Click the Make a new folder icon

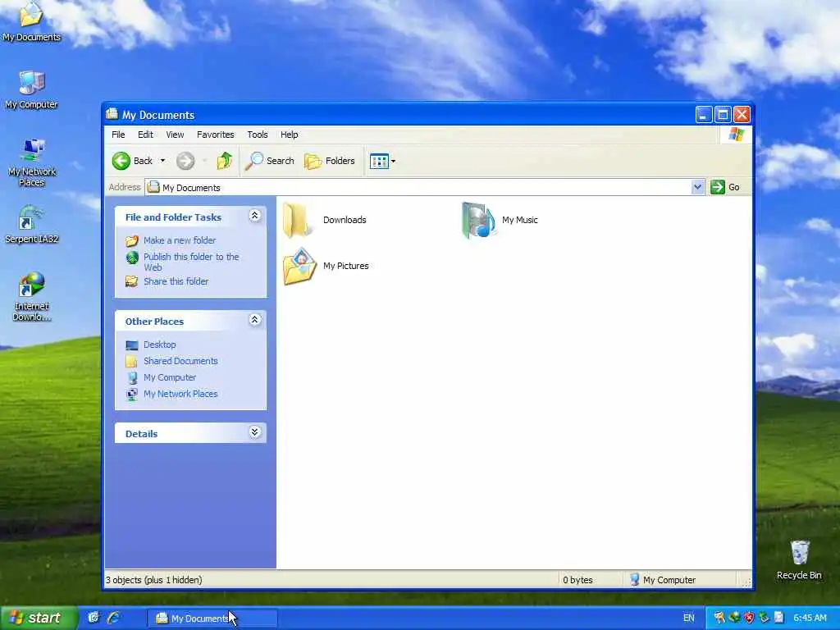132,240
